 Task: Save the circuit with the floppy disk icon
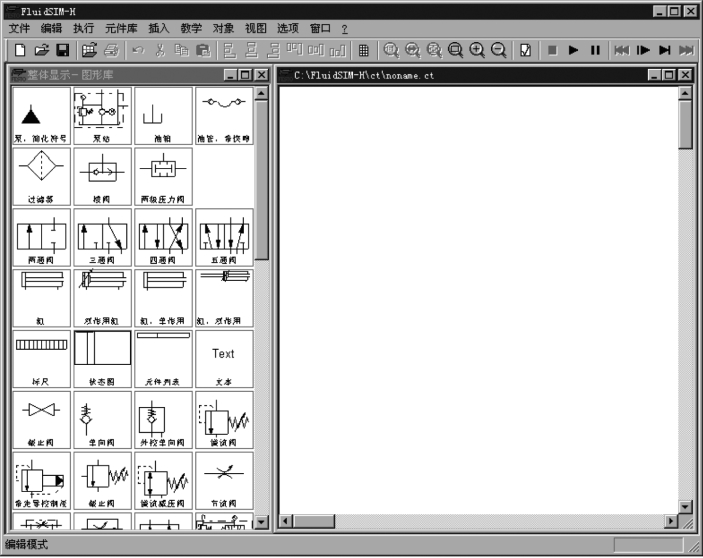tap(63, 50)
